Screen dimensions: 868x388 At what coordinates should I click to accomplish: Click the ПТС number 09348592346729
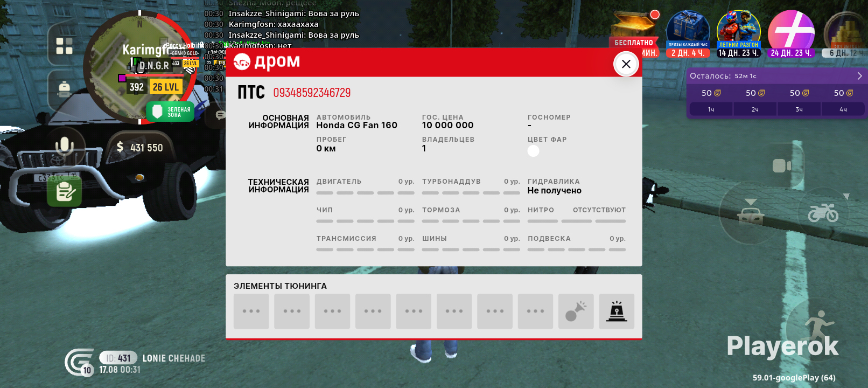pos(312,93)
